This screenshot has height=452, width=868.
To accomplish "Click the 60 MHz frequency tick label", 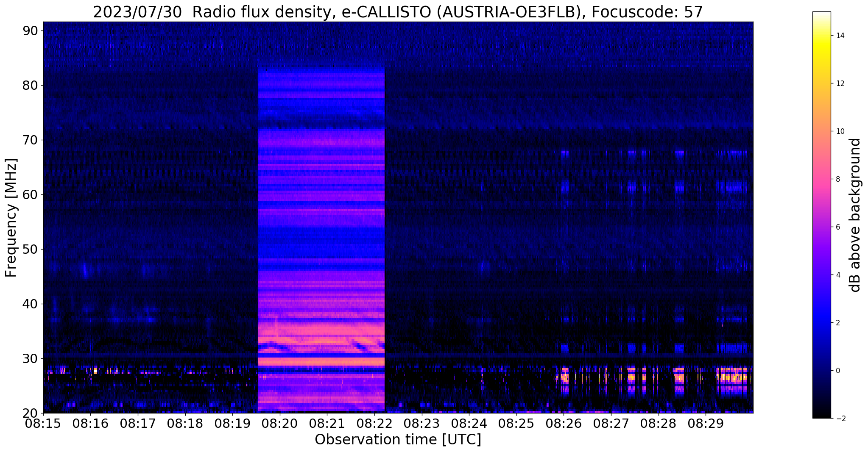I will [30, 194].
